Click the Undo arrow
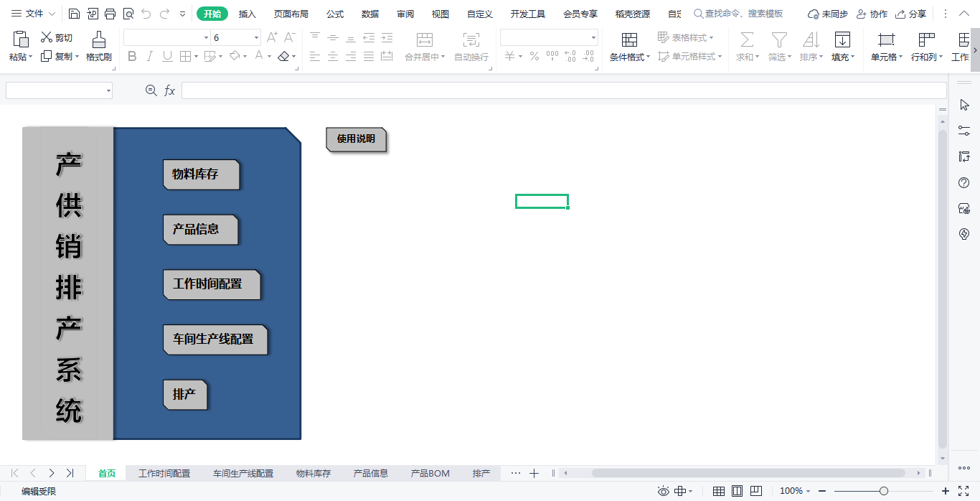980x501 pixels. (146, 14)
